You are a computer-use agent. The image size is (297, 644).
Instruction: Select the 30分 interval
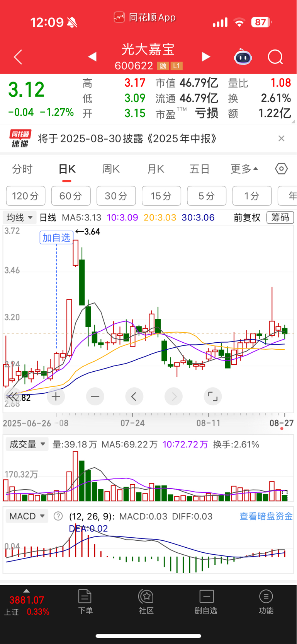click(x=116, y=196)
